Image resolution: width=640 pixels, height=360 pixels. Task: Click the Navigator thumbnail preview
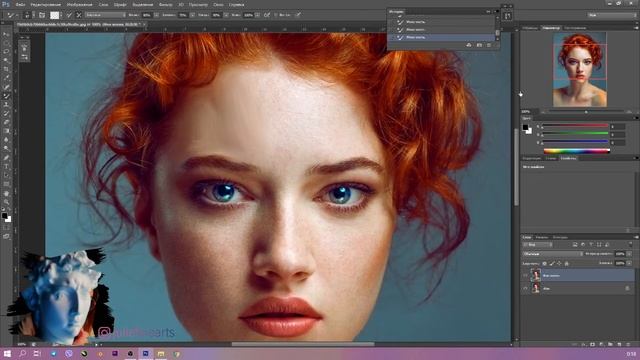[x=580, y=70]
